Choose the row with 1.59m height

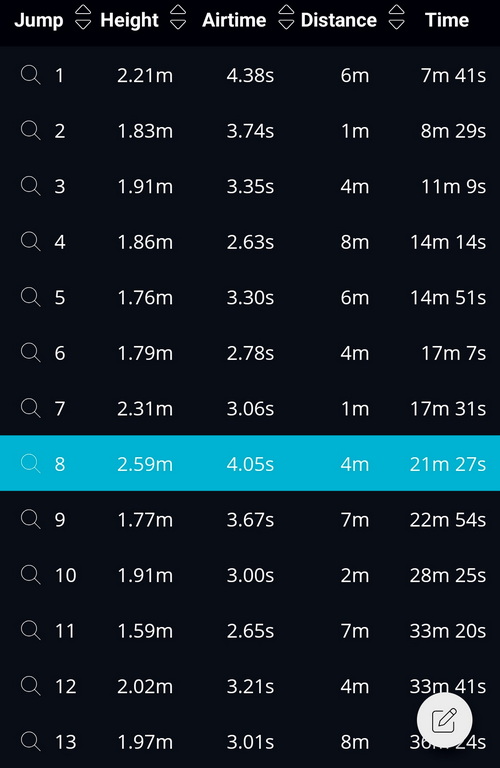(250, 630)
